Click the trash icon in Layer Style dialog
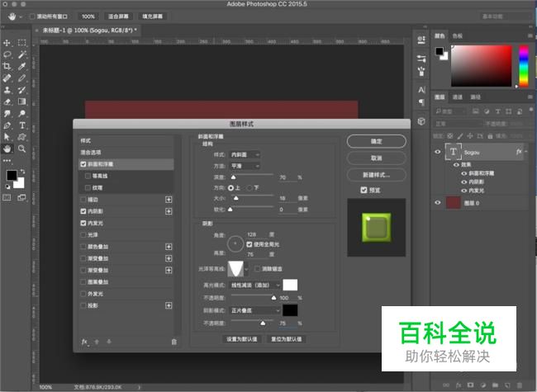 click(173, 341)
